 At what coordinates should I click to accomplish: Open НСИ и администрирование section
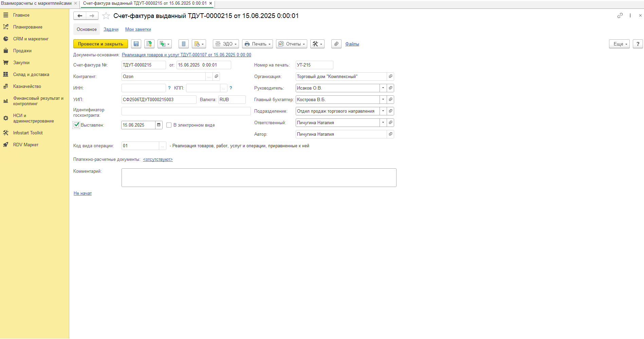click(x=34, y=118)
